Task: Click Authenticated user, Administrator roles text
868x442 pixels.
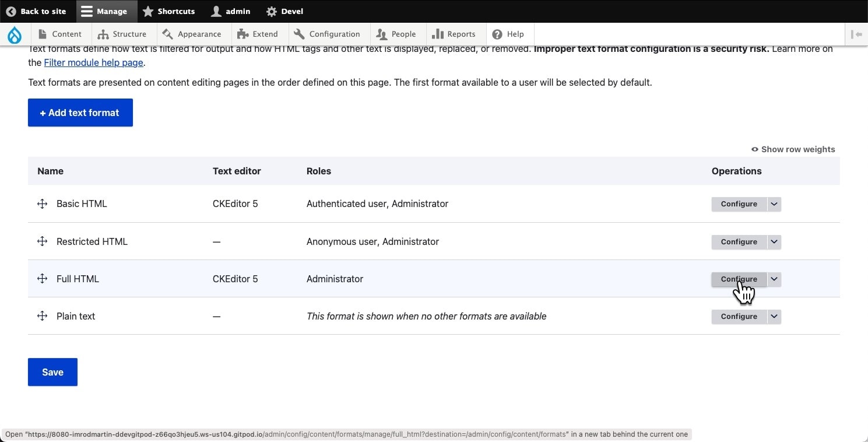Action: click(x=377, y=204)
